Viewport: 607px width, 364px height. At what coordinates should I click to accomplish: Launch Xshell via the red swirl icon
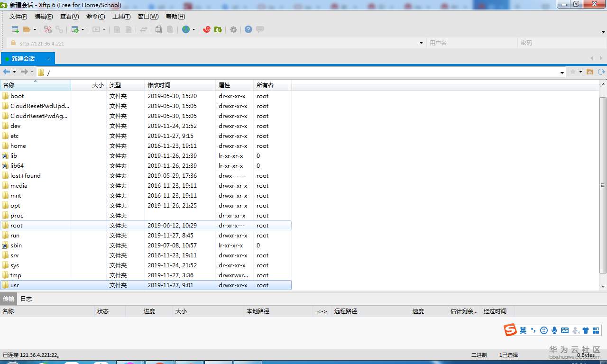click(x=206, y=29)
